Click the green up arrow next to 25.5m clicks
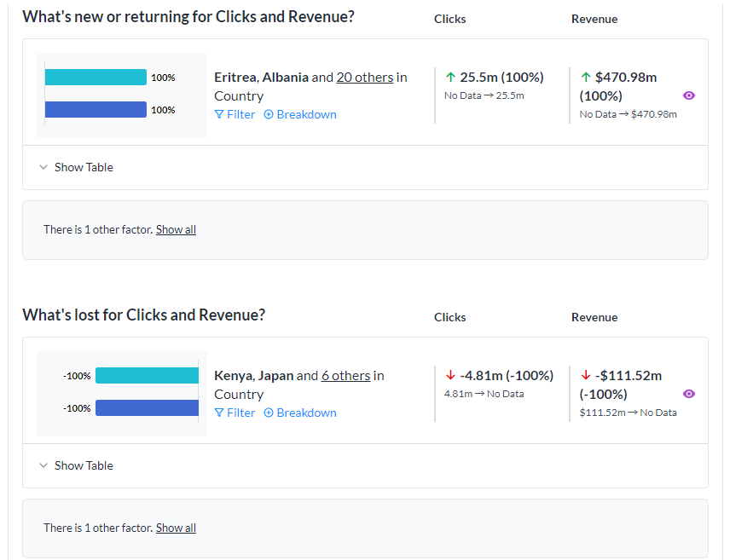Screen dimensions: 730x560 450,77
